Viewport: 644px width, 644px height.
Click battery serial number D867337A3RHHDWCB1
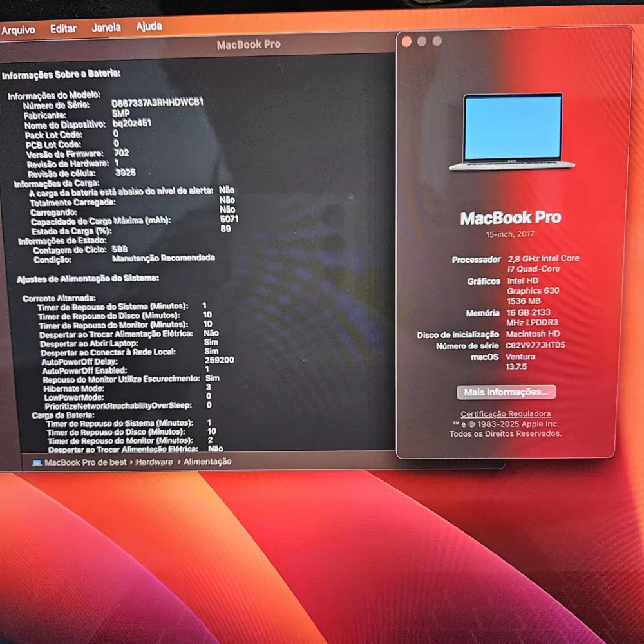157,102
